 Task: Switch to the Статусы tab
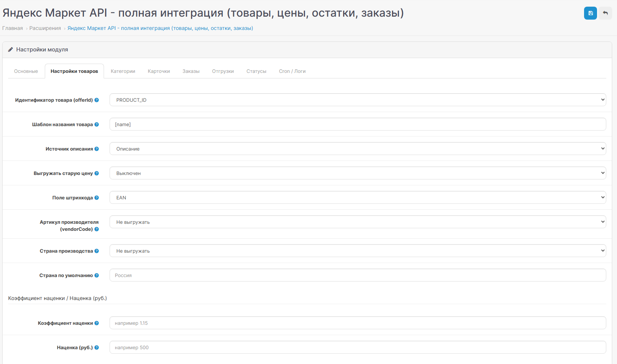(x=256, y=71)
